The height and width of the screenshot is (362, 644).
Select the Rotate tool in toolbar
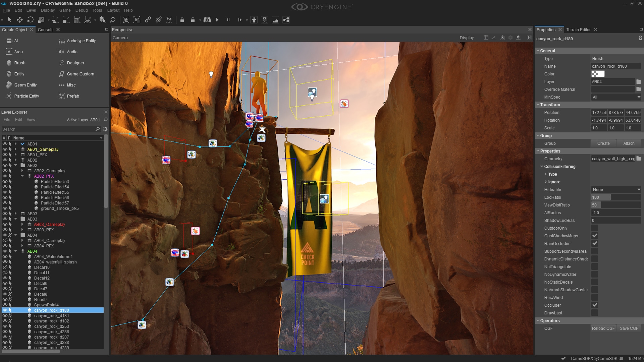coord(31,20)
